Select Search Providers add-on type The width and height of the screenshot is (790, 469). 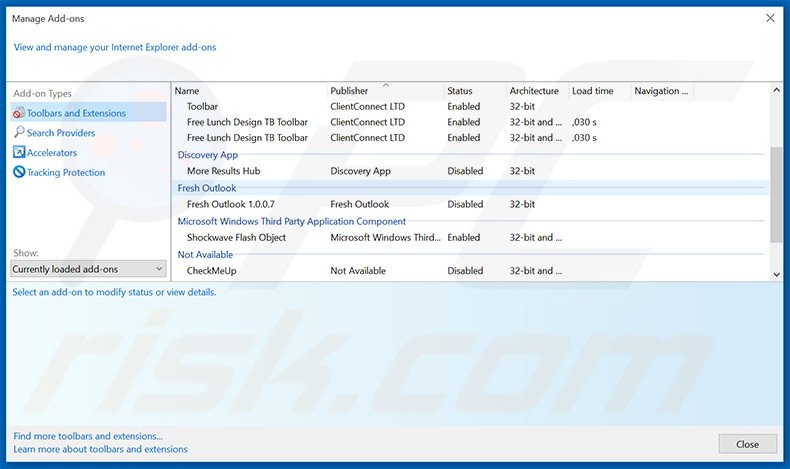pos(61,132)
